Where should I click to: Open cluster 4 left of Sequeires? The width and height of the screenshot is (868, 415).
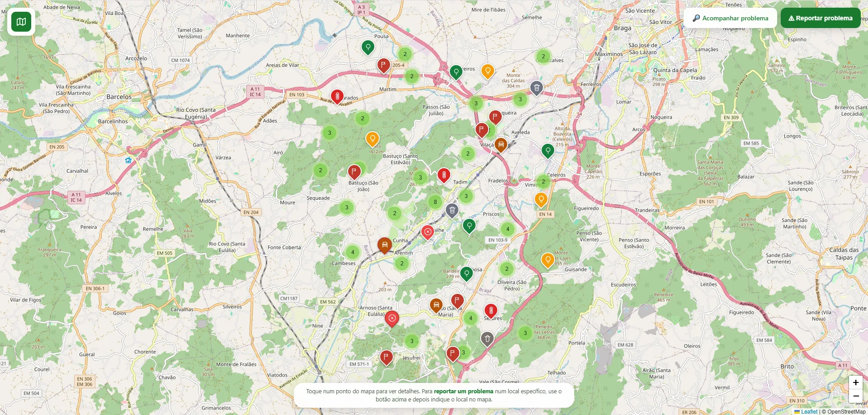[471, 318]
